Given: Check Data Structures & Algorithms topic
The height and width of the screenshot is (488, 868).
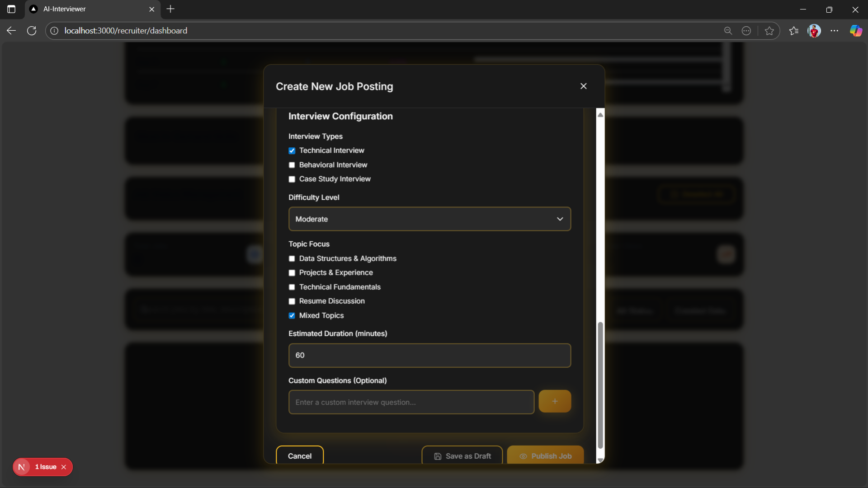Looking at the screenshot, I should coord(292,259).
